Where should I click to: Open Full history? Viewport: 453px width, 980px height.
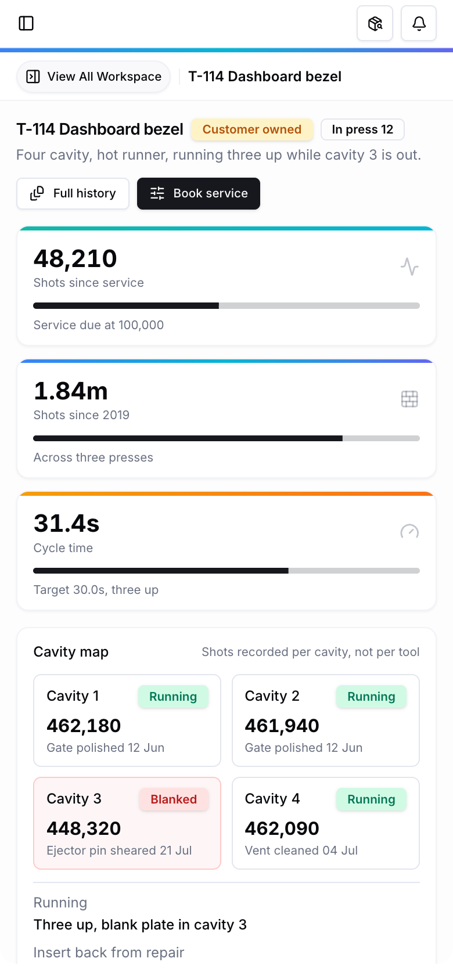(73, 193)
